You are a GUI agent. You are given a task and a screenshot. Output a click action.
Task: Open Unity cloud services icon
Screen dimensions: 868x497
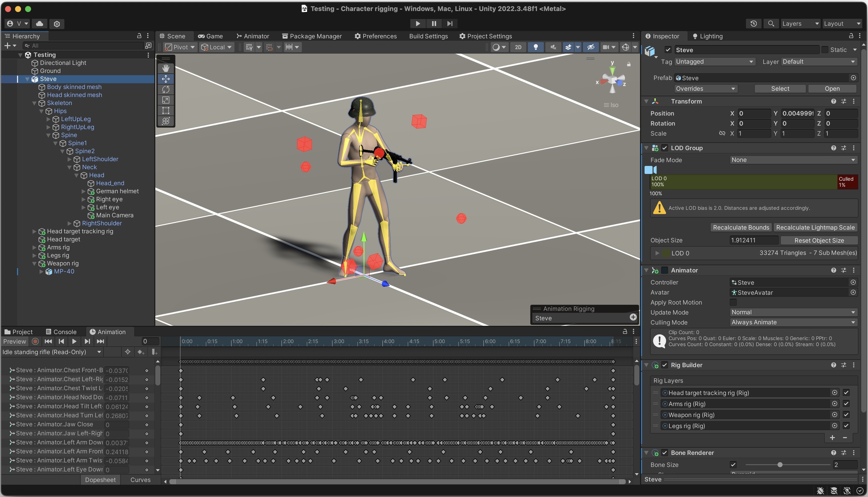point(40,24)
